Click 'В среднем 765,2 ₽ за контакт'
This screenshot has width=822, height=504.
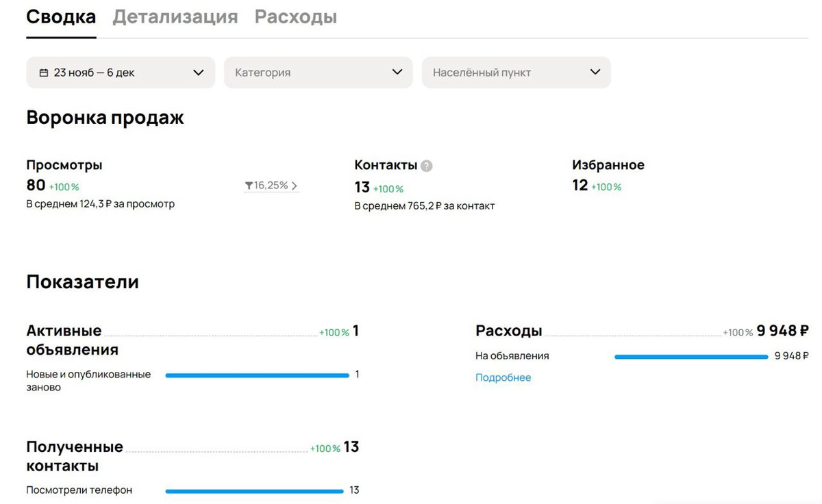[425, 205]
